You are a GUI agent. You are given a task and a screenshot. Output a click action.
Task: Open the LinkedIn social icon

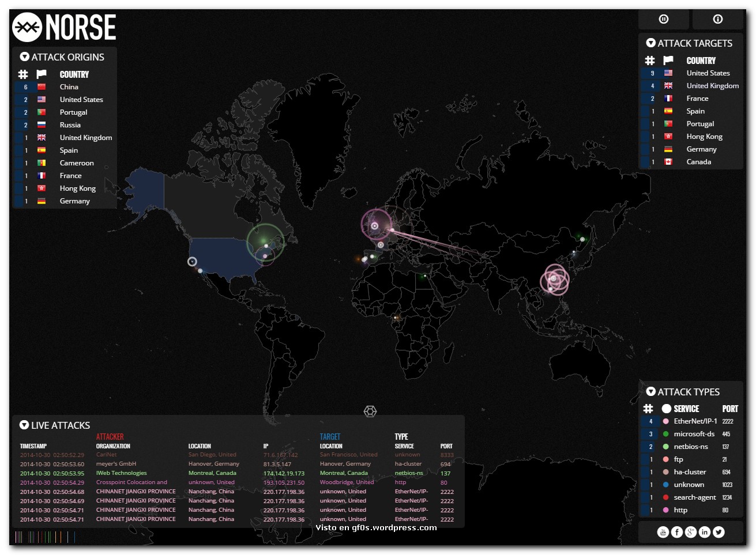705,532
